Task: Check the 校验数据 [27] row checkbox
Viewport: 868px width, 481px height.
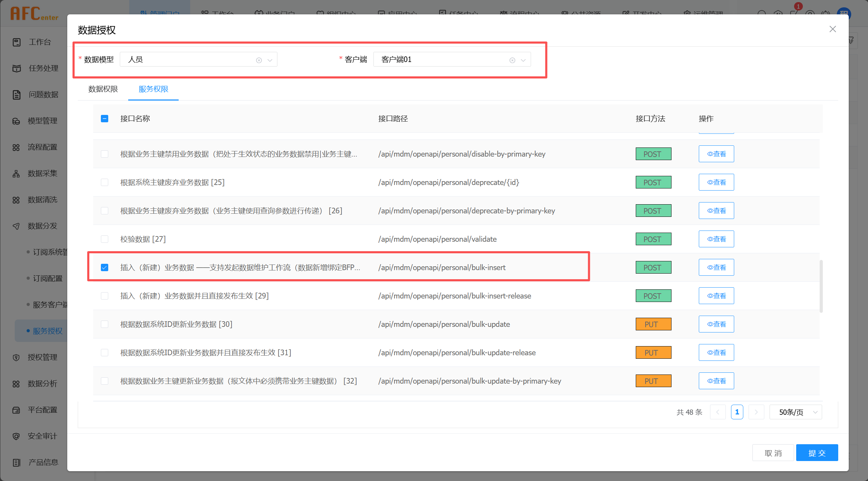Action: [x=104, y=239]
